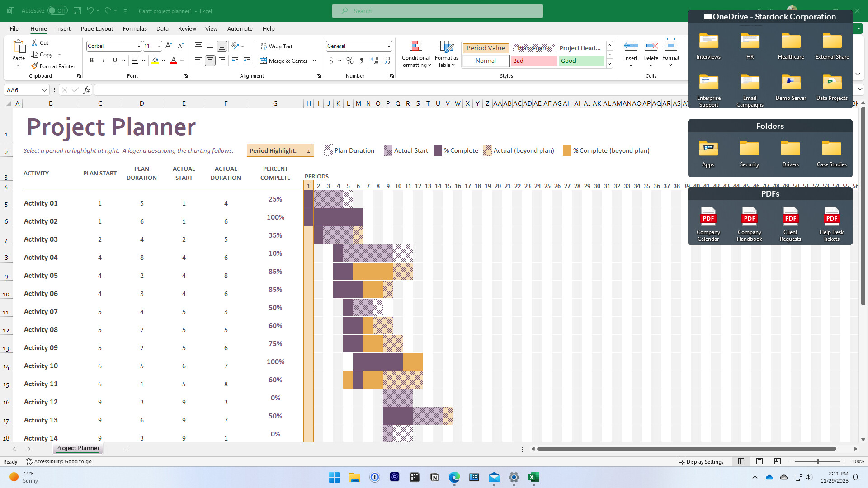Click the Increase Decimal icon
The height and width of the screenshot is (488, 868).
pyautogui.click(x=375, y=60)
